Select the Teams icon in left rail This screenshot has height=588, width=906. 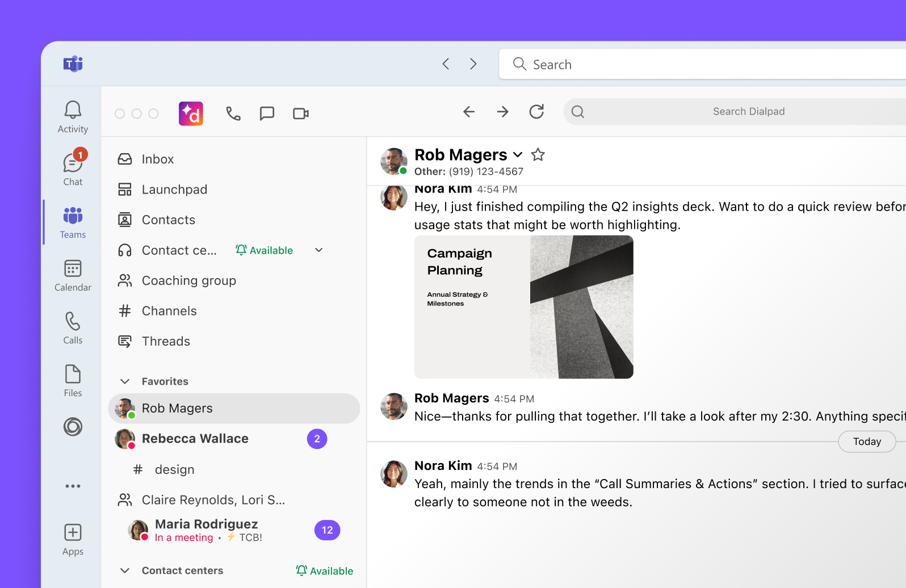pos(73,222)
